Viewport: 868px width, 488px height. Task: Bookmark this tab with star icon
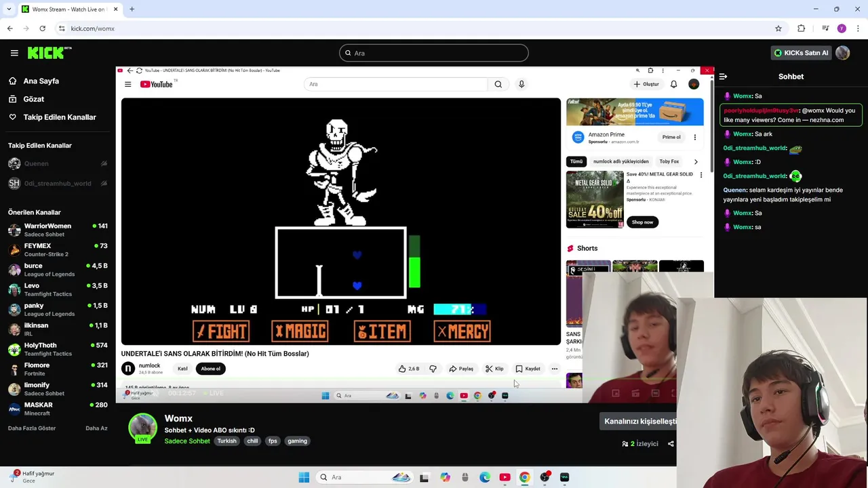tap(778, 28)
